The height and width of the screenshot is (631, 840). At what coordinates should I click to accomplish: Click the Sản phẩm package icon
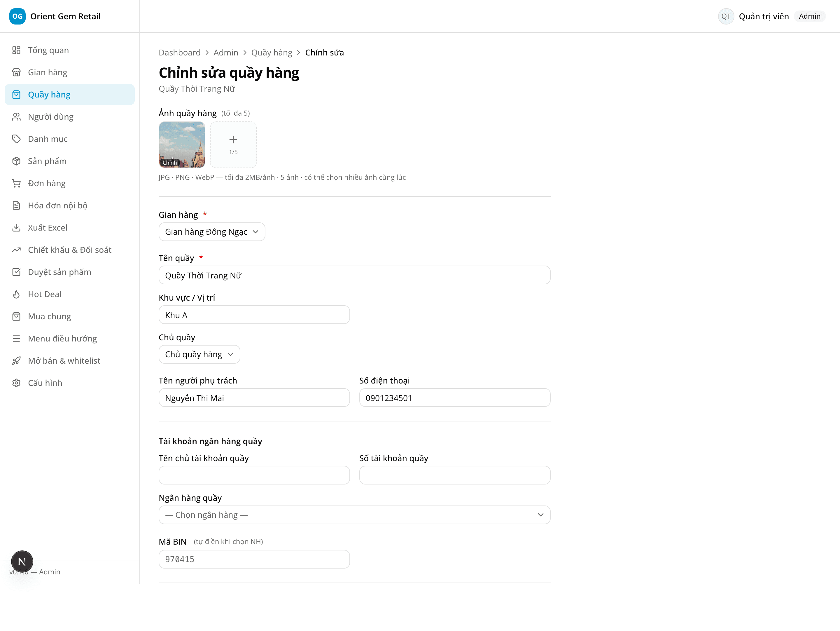pyautogui.click(x=16, y=161)
